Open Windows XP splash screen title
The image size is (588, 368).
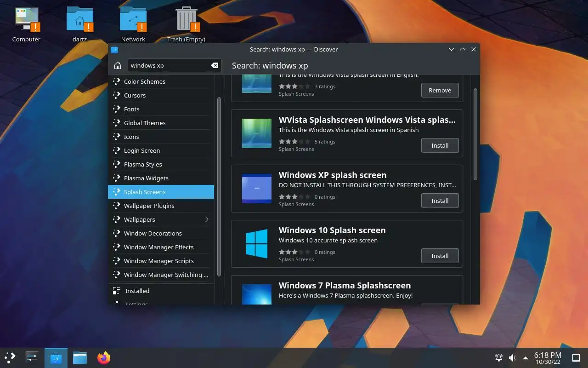tap(333, 175)
